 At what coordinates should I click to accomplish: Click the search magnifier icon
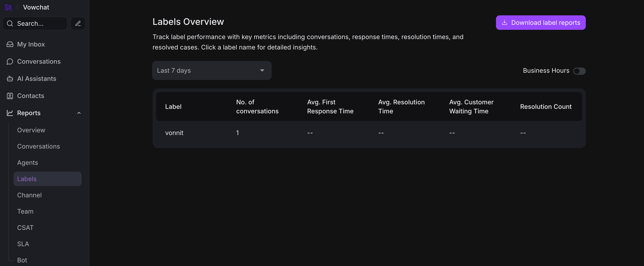point(10,23)
